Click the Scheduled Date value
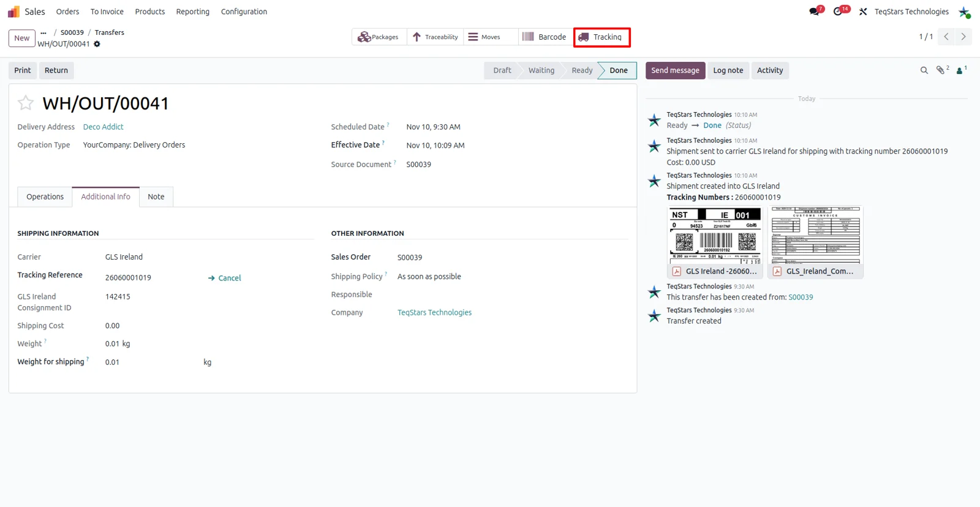The height and width of the screenshot is (507, 980). pyautogui.click(x=433, y=127)
